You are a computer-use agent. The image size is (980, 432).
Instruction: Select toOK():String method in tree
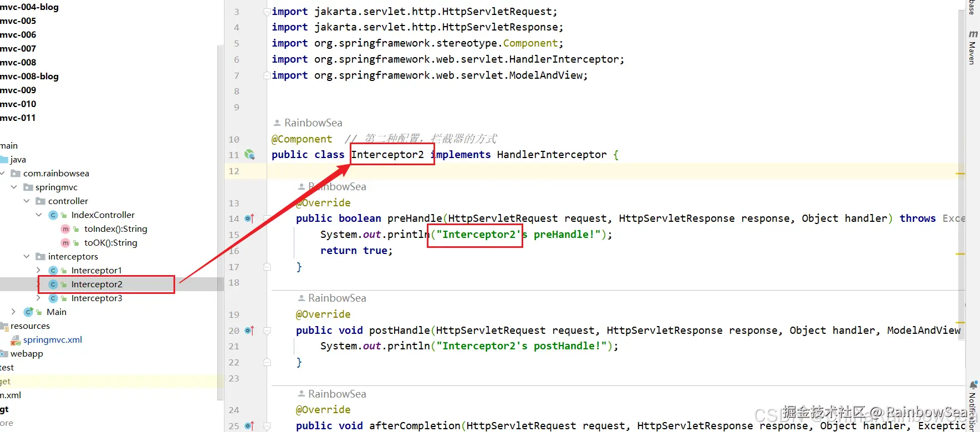(x=110, y=243)
